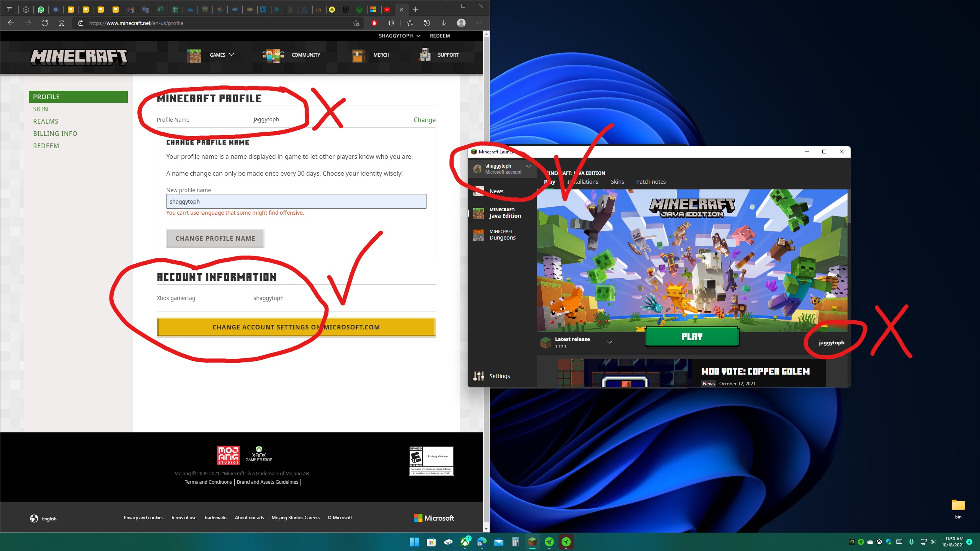The width and height of the screenshot is (980, 551).
Task: Expand the GAMES navigation dropdown
Action: pyautogui.click(x=222, y=55)
